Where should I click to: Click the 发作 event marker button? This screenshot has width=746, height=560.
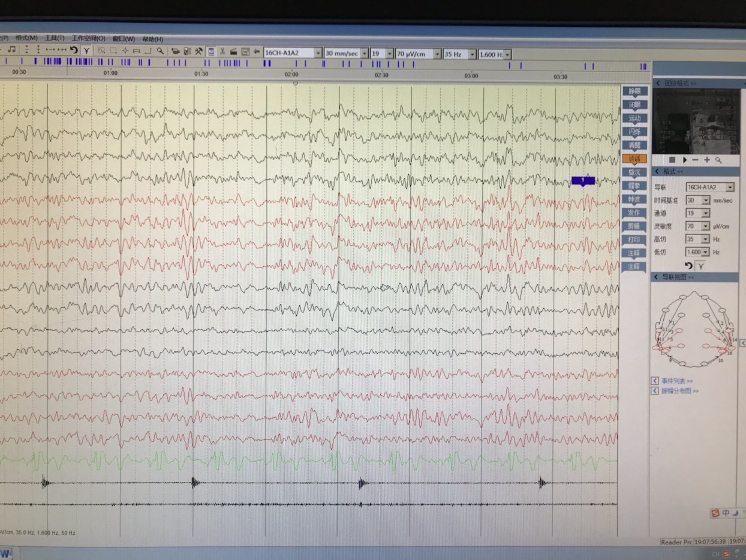634,213
